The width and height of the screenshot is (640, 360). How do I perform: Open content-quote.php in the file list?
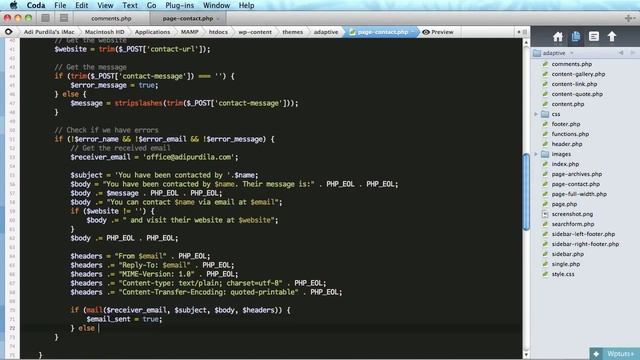tap(577, 94)
